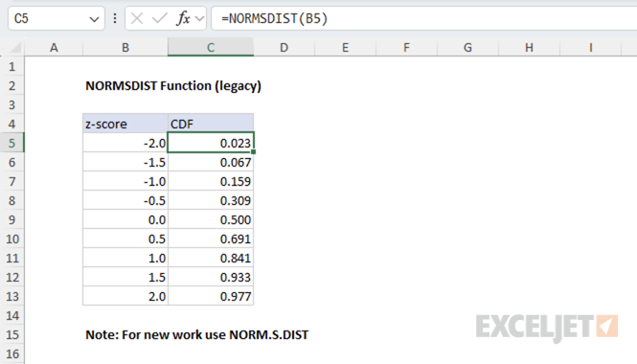Select the cell with z-score 1.5

pyautogui.click(x=125, y=277)
